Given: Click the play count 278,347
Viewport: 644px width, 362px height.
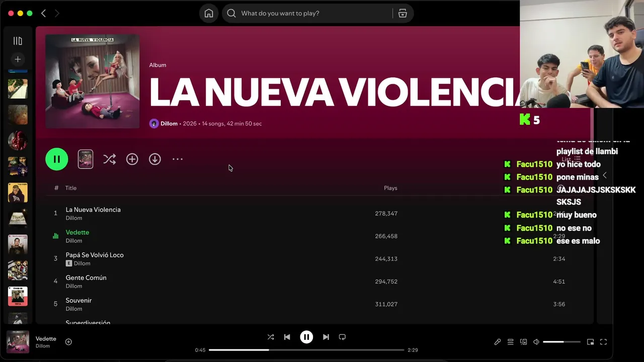Looking at the screenshot, I should tap(386, 214).
